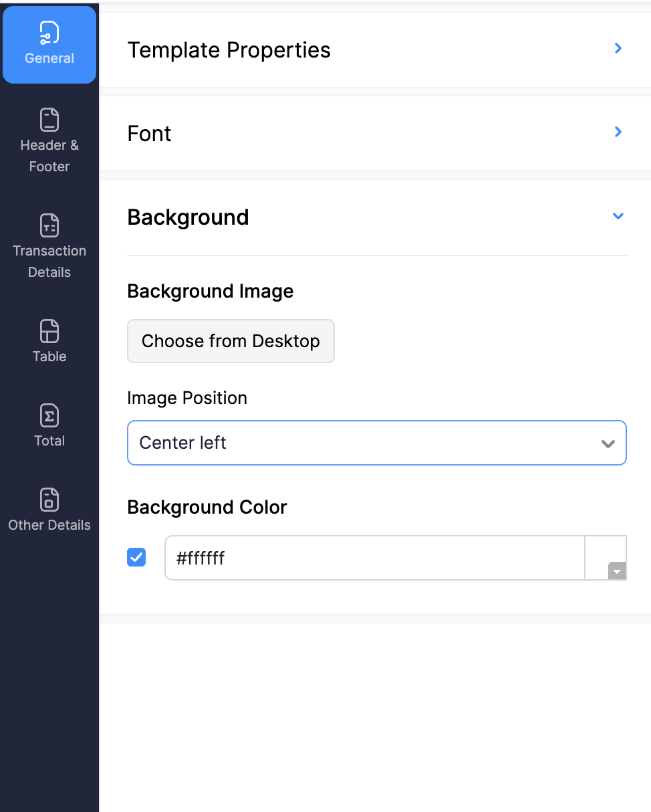This screenshot has width=651, height=812.
Task: Switch to the Transaction Details tab label
Action: point(49,262)
